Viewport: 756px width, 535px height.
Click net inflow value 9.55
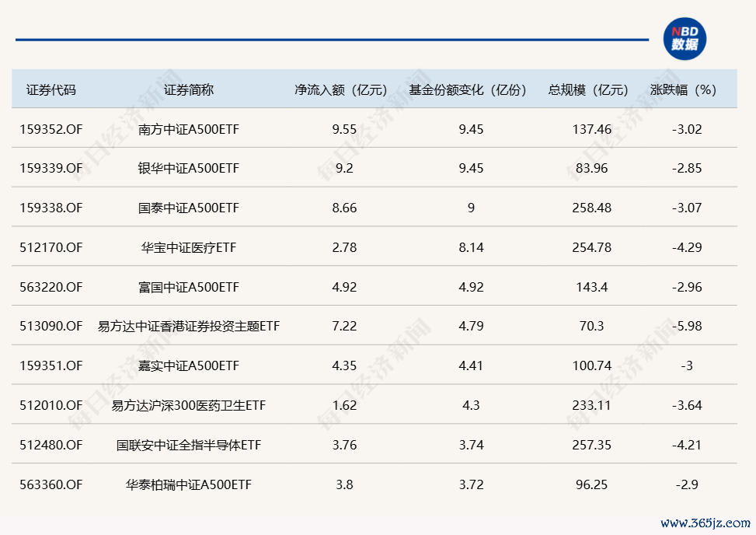[344, 129]
